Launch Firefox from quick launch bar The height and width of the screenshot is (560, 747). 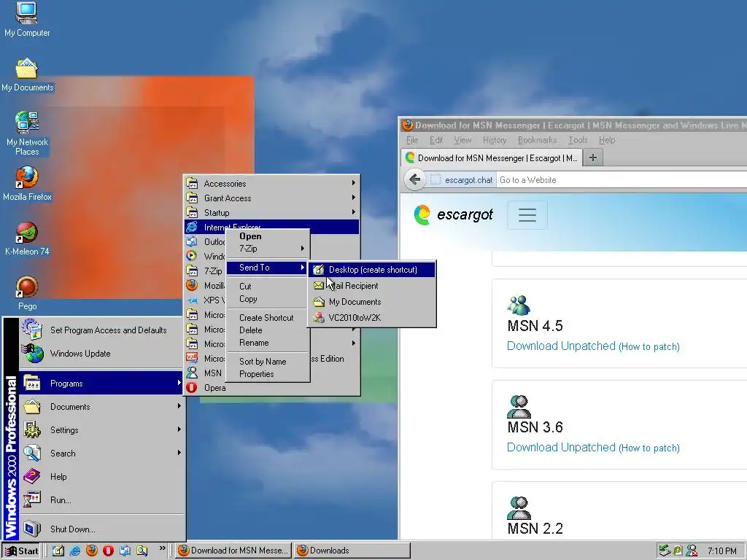91,551
